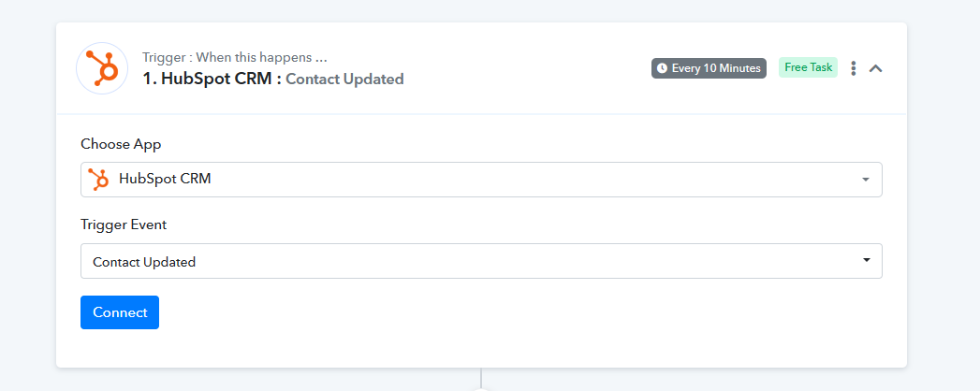Click the clock icon in polling badge
This screenshot has width=980, height=391.
[x=662, y=68]
